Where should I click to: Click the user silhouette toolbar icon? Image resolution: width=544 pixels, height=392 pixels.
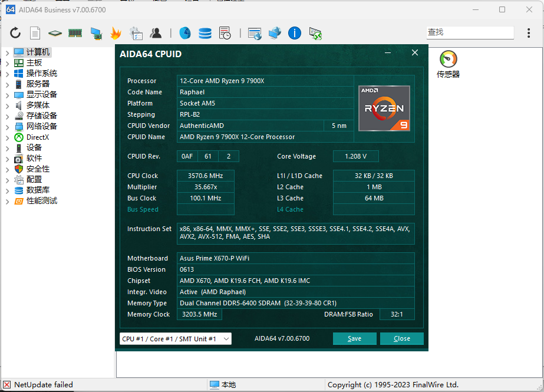coord(156,33)
